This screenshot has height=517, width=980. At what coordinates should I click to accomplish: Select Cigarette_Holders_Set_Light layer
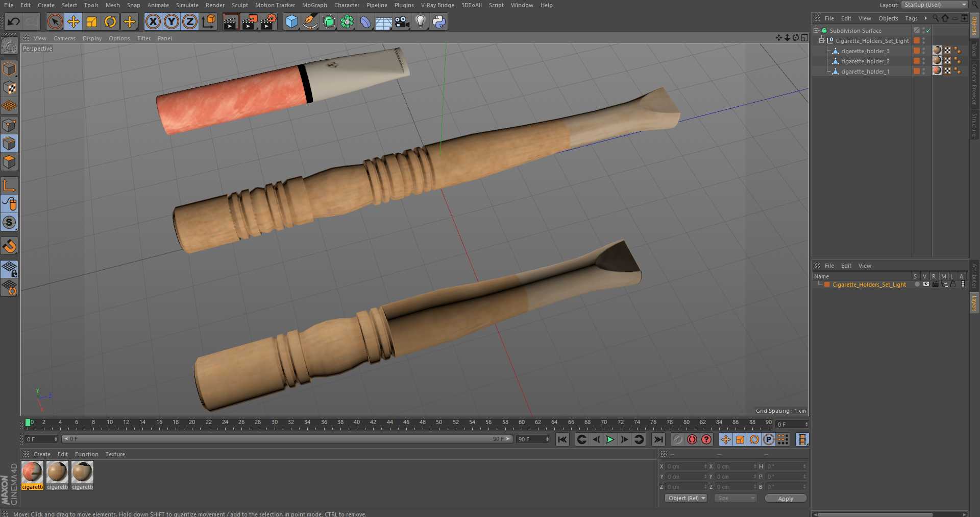(x=869, y=285)
